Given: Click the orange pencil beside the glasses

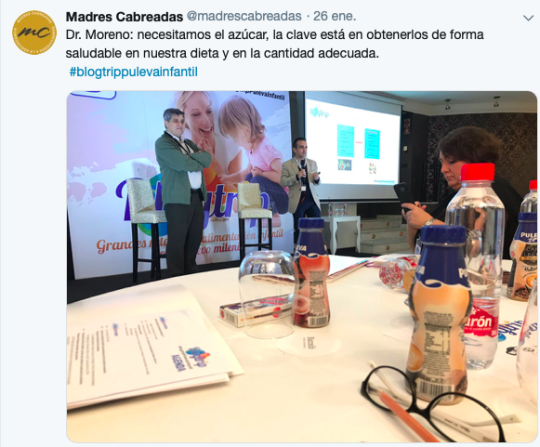Looking at the screenshot, I should (x=408, y=416).
